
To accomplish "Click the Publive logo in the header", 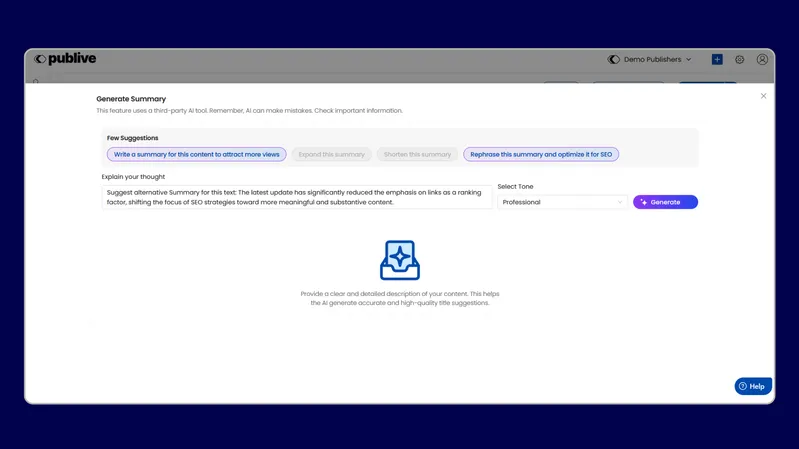I will (65, 59).
